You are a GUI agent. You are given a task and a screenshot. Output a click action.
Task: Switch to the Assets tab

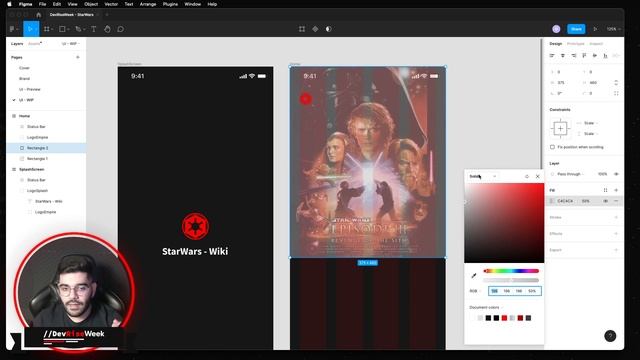pyautogui.click(x=35, y=44)
